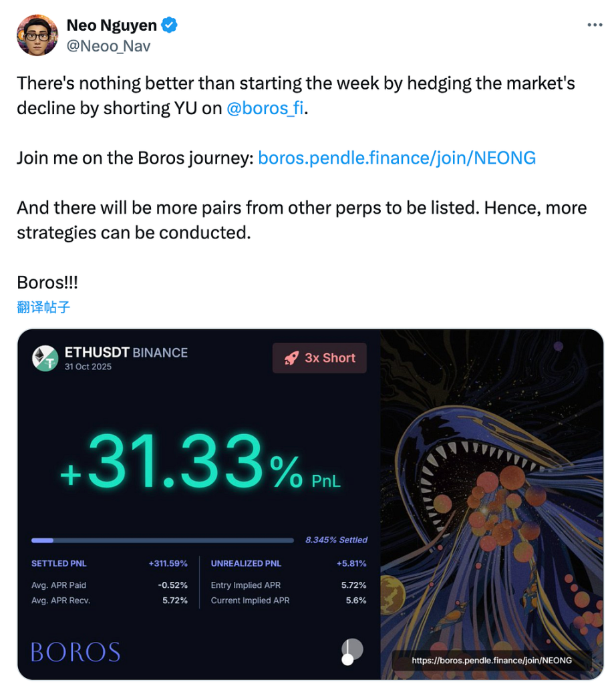The width and height of the screenshot is (616, 684).
Task: Follow the boros.pendle.finance/join/NEONG link
Action: click(x=396, y=158)
